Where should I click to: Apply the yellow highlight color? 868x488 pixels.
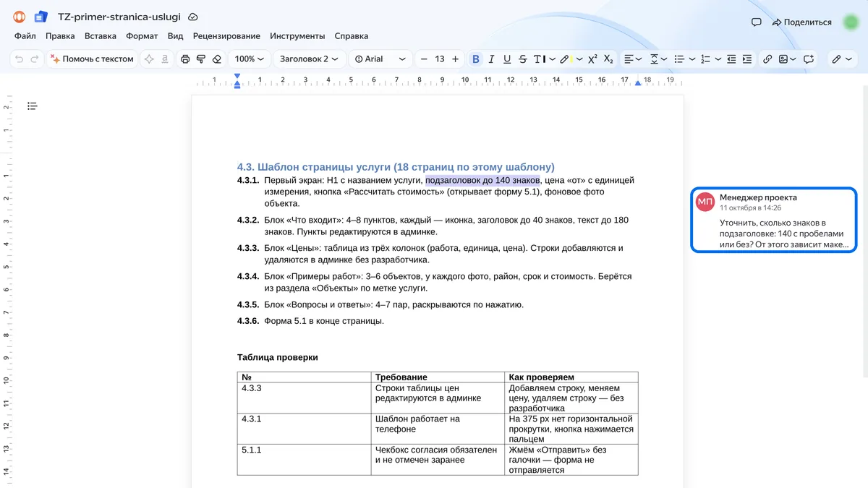pos(566,59)
